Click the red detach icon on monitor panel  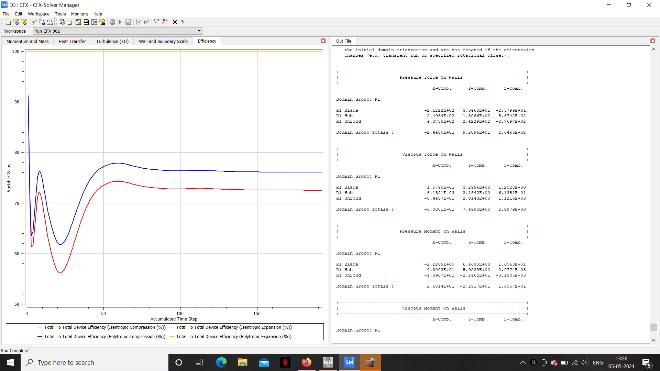(x=323, y=41)
